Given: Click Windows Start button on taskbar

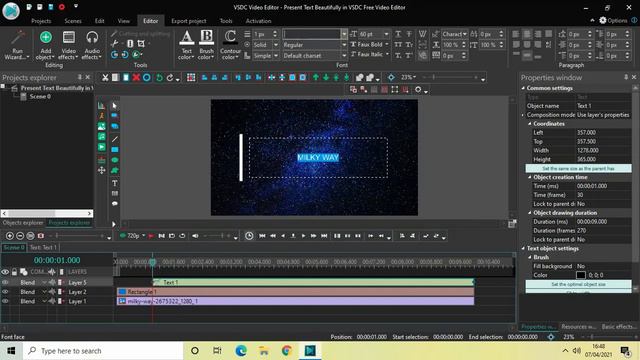Looking at the screenshot, I should (x=11, y=351).
